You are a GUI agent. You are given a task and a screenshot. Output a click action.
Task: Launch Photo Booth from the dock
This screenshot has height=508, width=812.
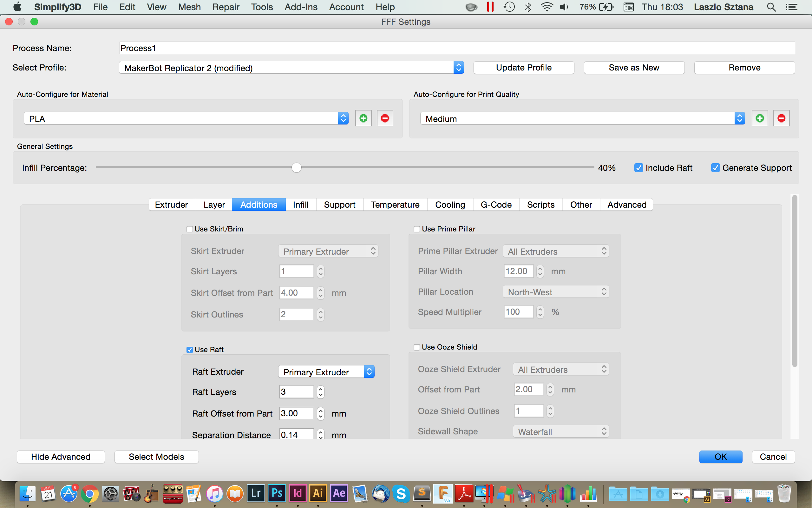[131, 494]
